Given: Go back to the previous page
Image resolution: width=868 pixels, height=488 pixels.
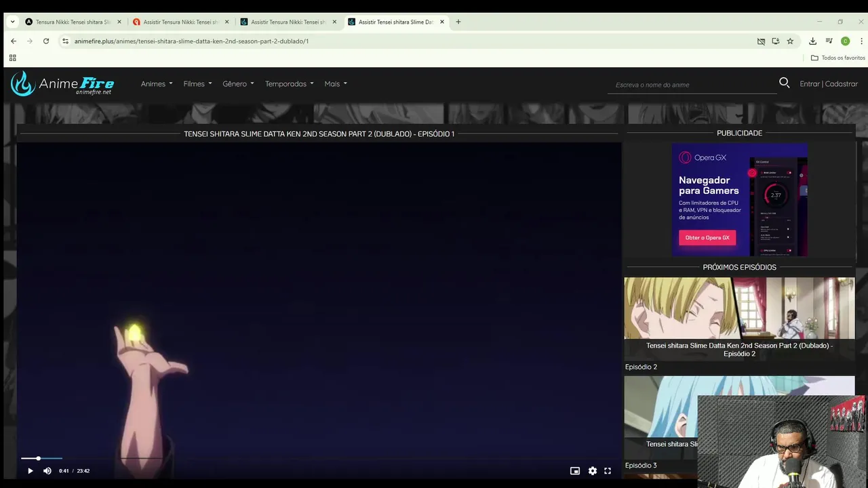Looking at the screenshot, I should pos(14,41).
